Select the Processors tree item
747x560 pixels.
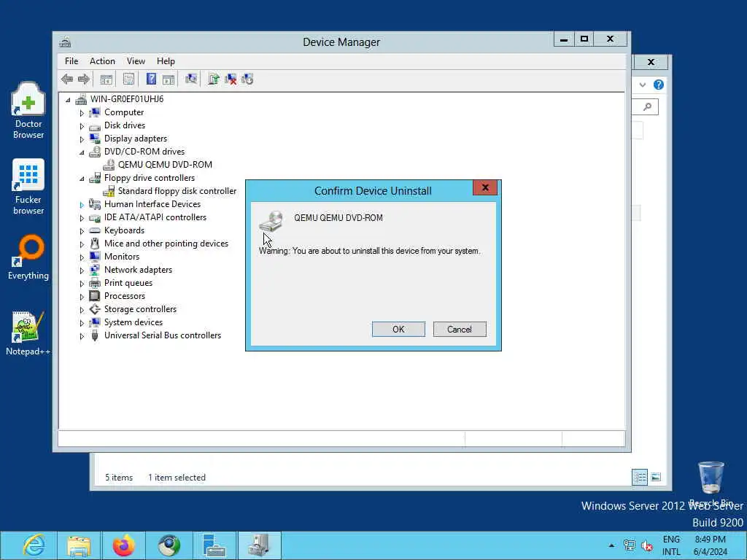point(124,296)
